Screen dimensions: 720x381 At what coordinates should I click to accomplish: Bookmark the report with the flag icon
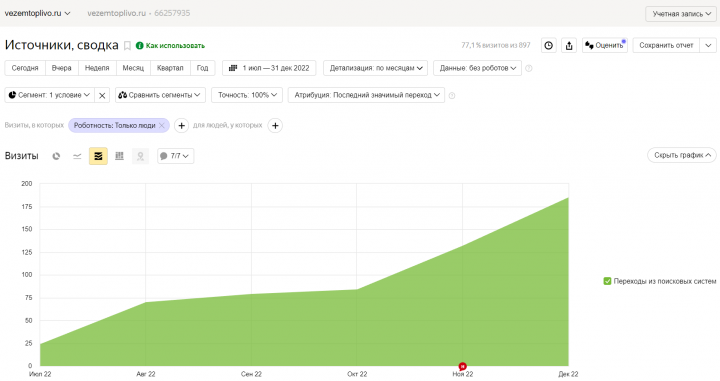[x=127, y=45]
